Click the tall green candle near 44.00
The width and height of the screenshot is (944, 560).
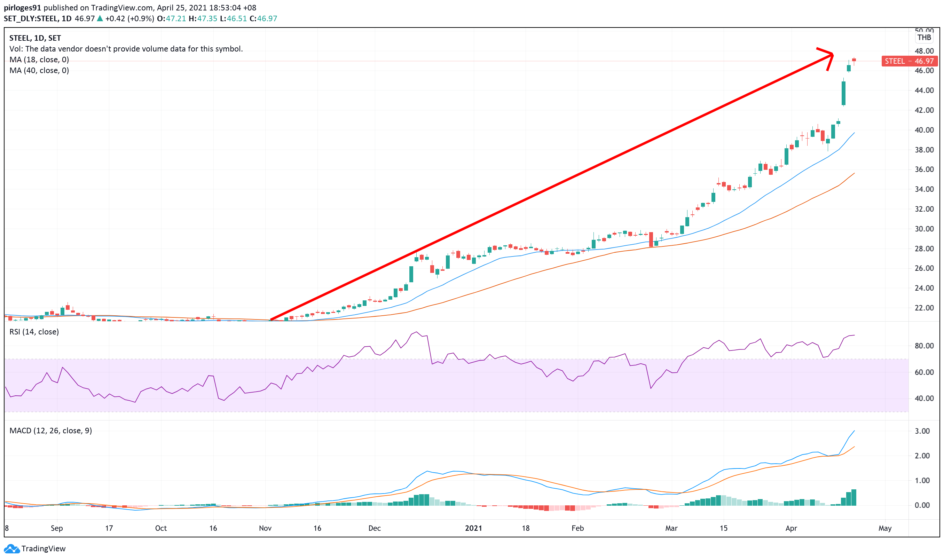click(x=843, y=93)
